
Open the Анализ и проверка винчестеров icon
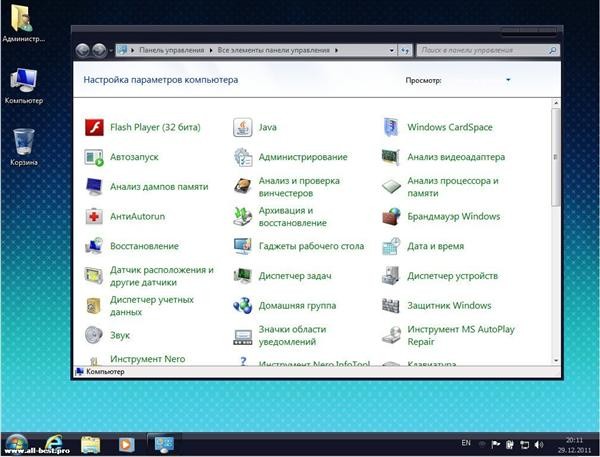(x=243, y=187)
